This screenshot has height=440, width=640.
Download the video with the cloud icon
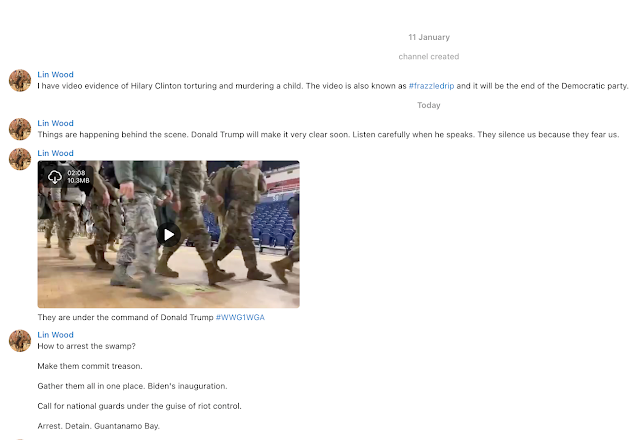(55, 177)
